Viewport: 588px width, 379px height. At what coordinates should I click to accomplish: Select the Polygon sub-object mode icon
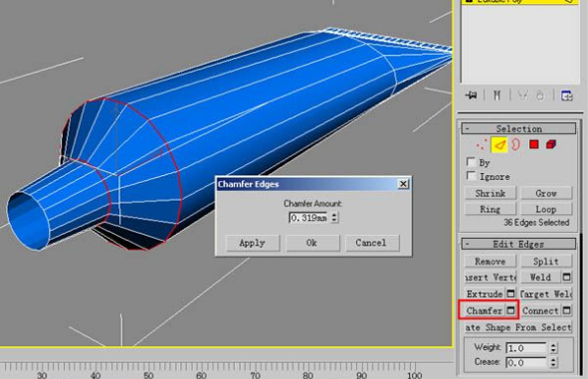click(534, 144)
